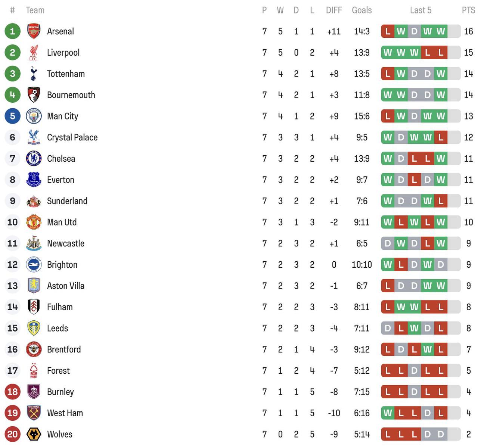Click the Tottenham cockerel crest

coord(34,74)
